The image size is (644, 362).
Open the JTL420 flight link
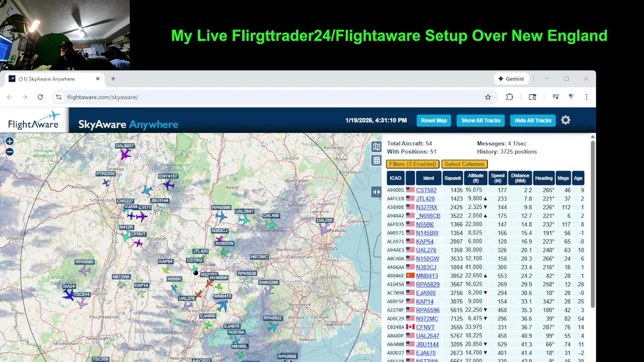(x=425, y=199)
